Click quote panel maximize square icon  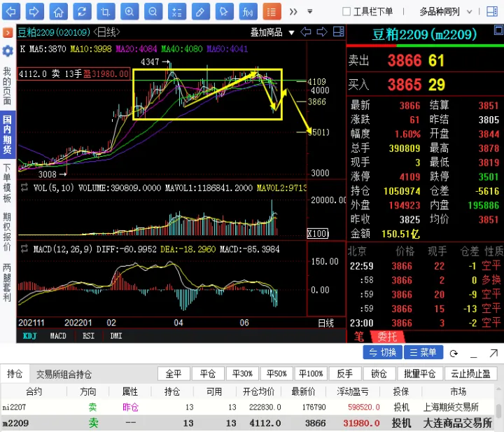[x=499, y=31]
